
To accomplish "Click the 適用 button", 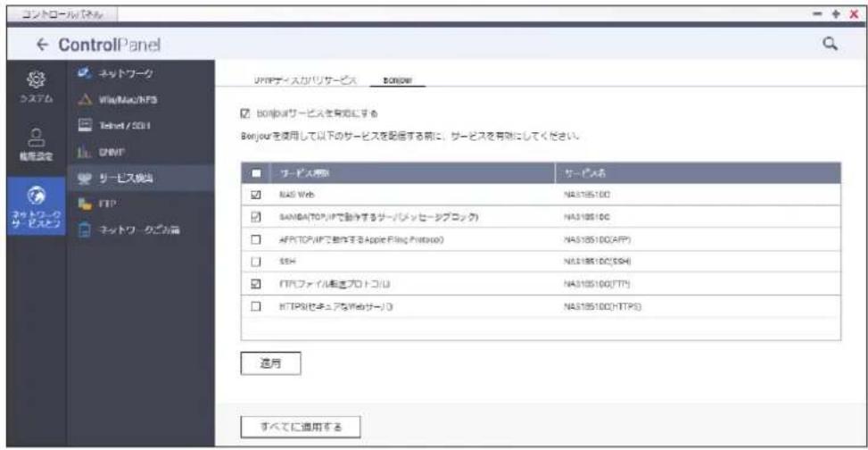I will pyautogui.click(x=270, y=363).
